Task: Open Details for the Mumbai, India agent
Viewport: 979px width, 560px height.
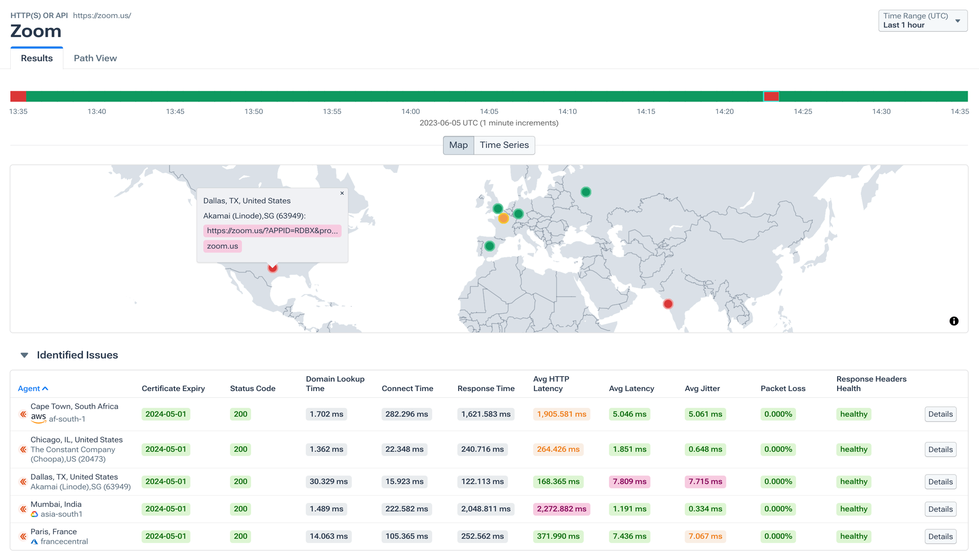Action: coord(940,509)
